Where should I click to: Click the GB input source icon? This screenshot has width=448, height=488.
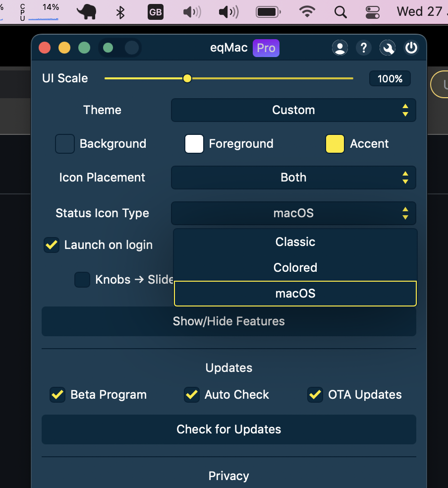pos(156,12)
